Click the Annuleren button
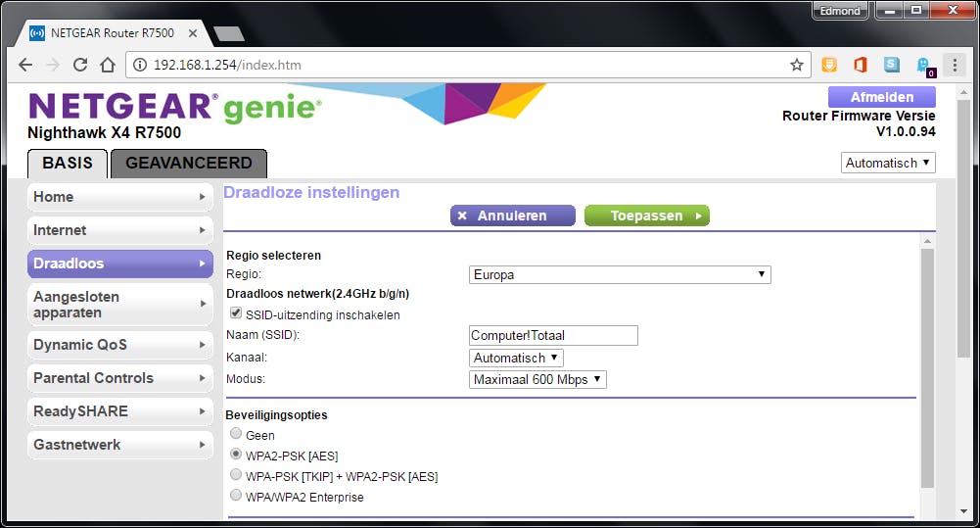Screen dimensions: 980x528 pyautogui.click(x=512, y=216)
